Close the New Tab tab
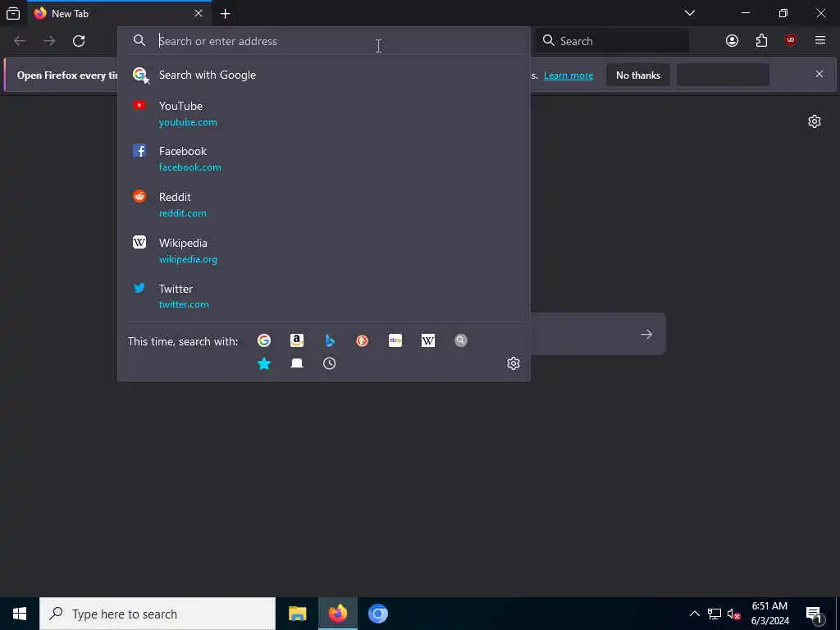 coord(199,13)
